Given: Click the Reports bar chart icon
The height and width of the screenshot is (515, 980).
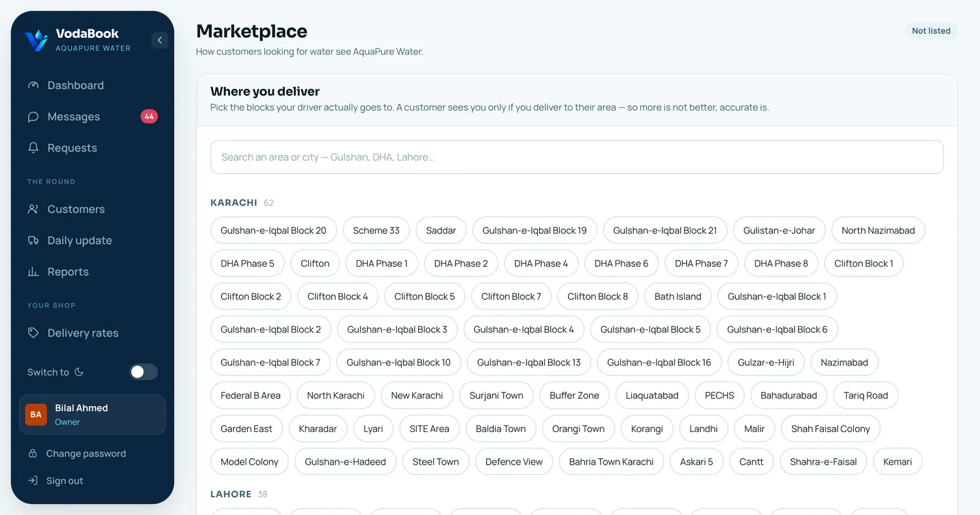Looking at the screenshot, I should click(33, 272).
